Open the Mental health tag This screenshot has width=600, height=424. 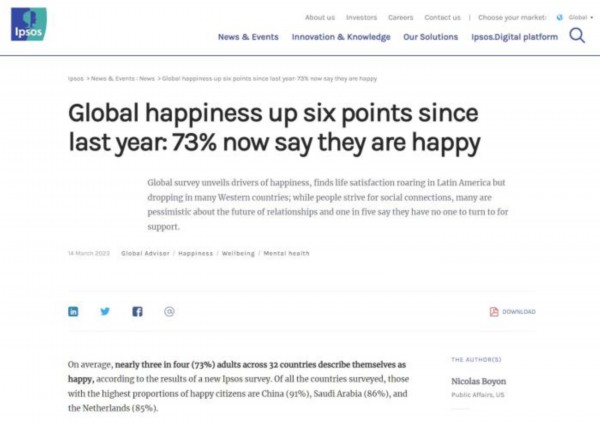point(286,253)
